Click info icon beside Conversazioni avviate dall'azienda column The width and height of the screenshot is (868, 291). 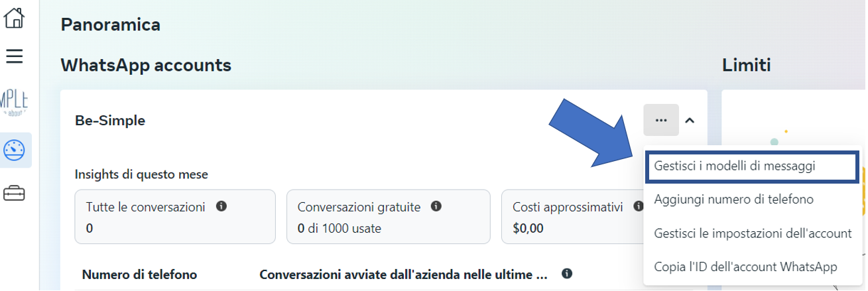[567, 274]
